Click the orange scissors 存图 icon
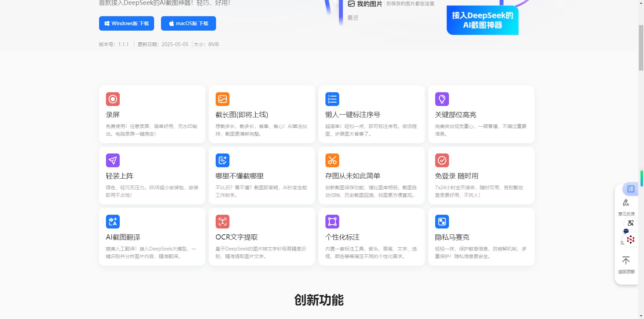 point(332,160)
